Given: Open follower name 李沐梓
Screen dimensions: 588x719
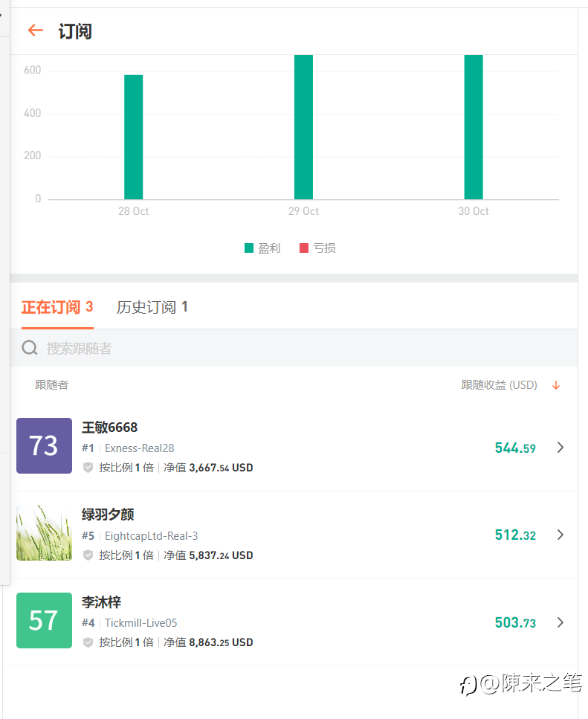Looking at the screenshot, I should (102, 602).
